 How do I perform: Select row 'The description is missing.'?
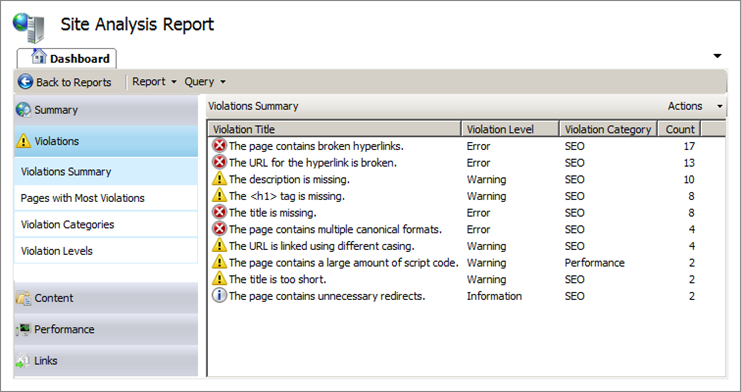[466, 179]
